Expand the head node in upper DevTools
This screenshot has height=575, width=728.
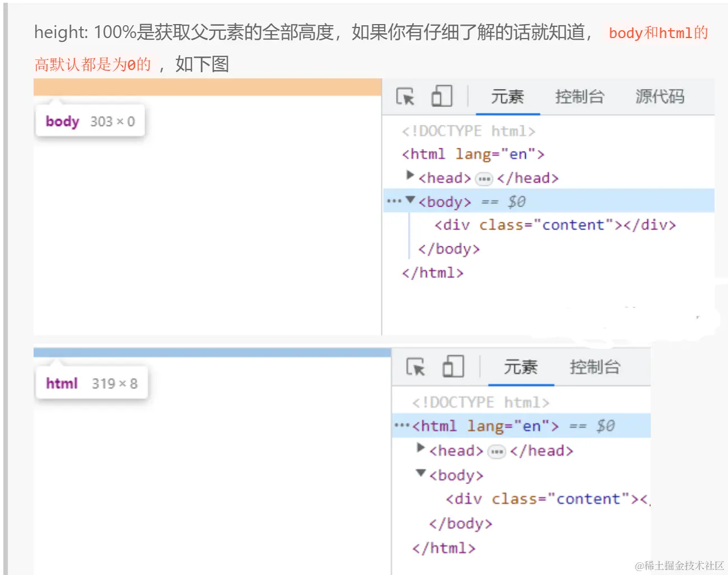click(410, 176)
